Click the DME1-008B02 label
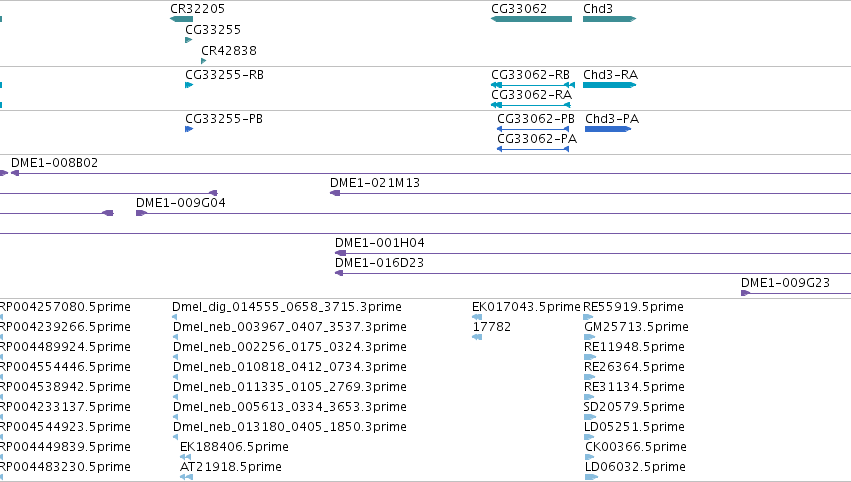The image size is (851, 482). (x=54, y=163)
